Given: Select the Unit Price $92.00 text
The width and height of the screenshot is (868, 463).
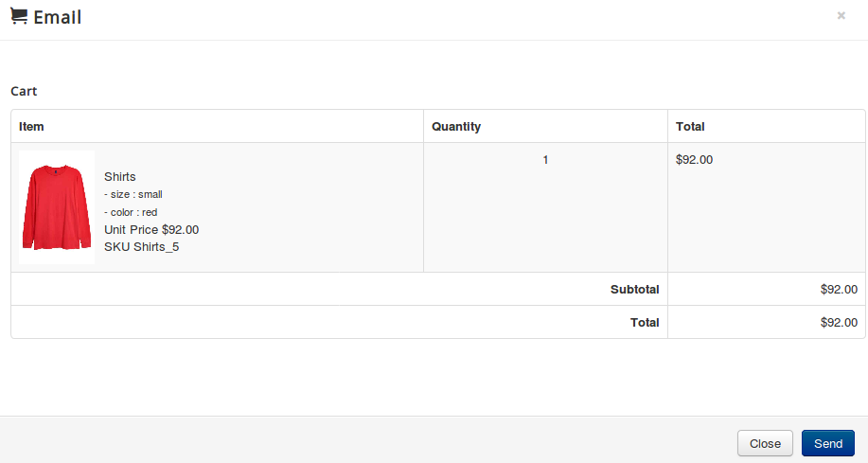Looking at the screenshot, I should coord(151,229).
